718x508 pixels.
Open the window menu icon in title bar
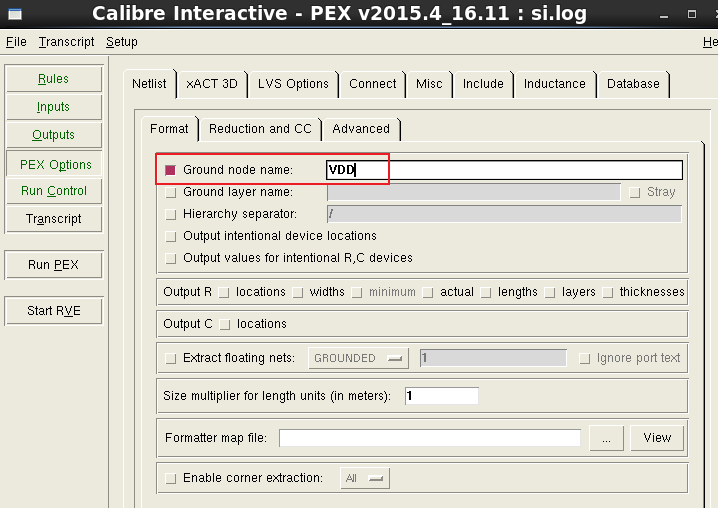click(x=15, y=14)
